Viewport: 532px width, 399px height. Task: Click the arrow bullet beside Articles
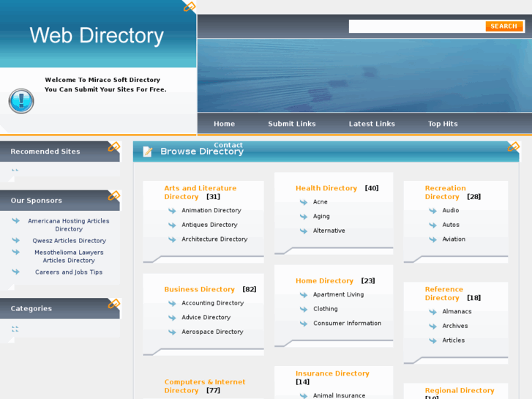point(433,340)
